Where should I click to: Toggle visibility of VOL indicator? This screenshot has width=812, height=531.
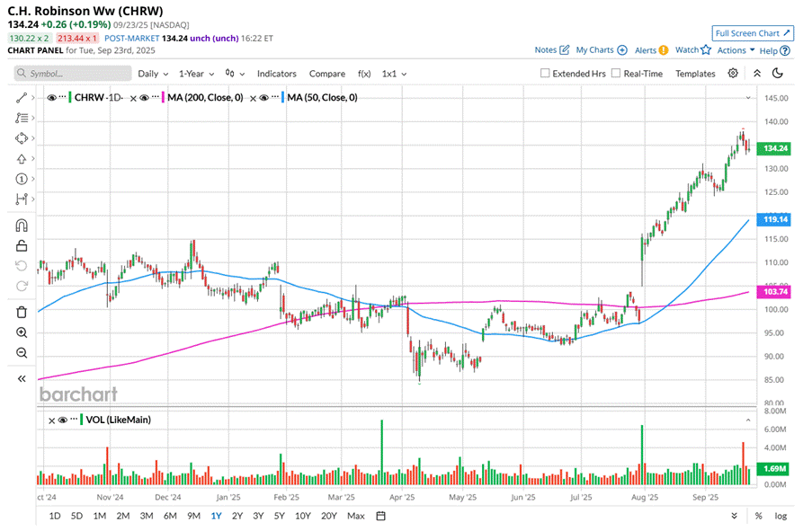pyautogui.click(x=63, y=420)
